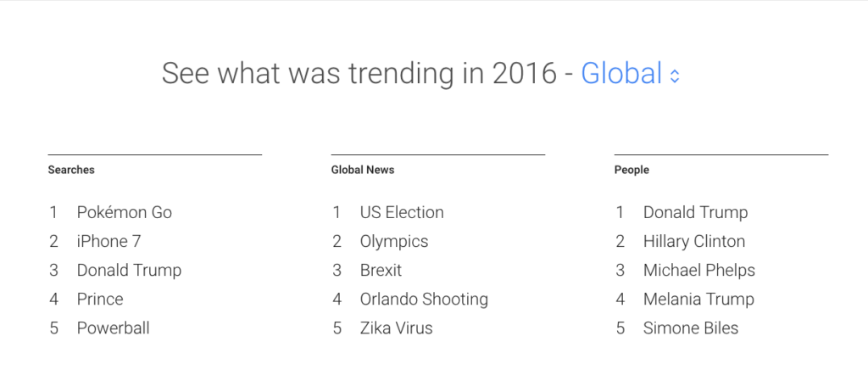The width and height of the screenshot is (868, 381).
Task: Open Melania Trump people trend
Action: point(698,299)
